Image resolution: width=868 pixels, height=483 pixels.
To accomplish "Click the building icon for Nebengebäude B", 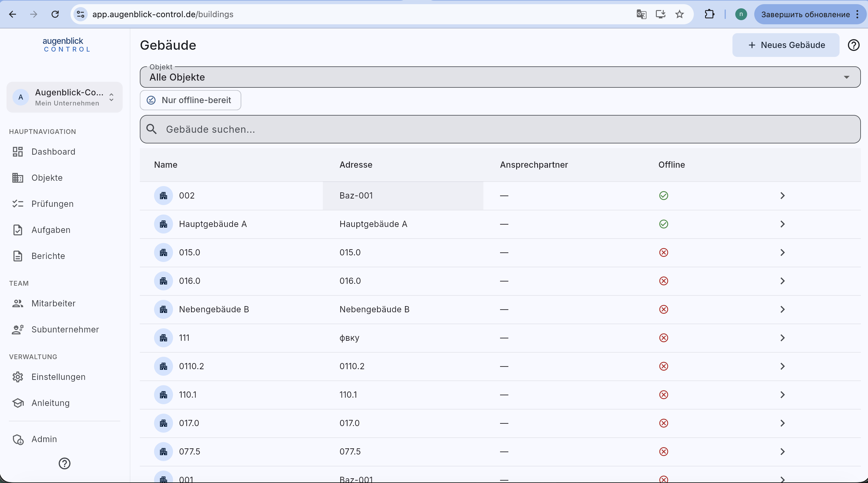I will pos(164,309).
